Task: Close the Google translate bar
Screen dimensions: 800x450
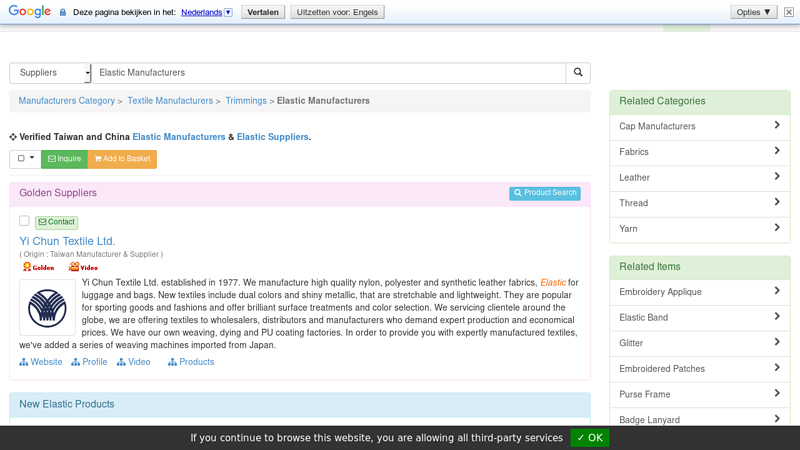Action: [789, 12]
